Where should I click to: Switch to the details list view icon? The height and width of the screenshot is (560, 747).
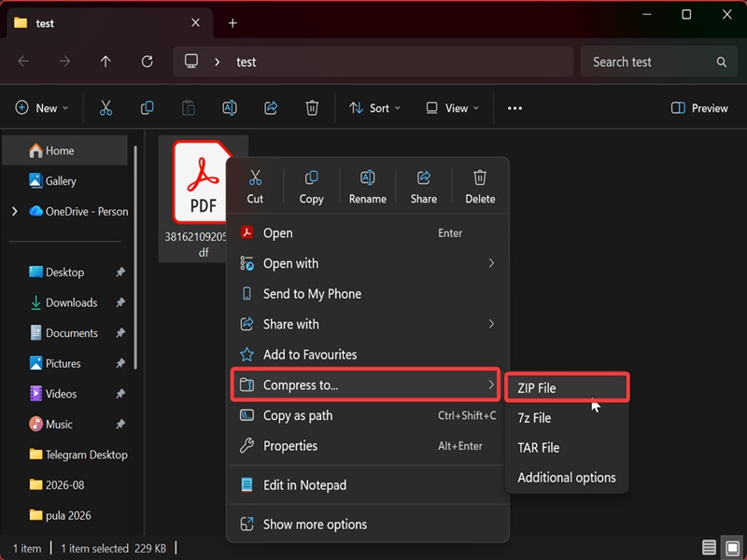pyautogui.click(x=709, y=547)
